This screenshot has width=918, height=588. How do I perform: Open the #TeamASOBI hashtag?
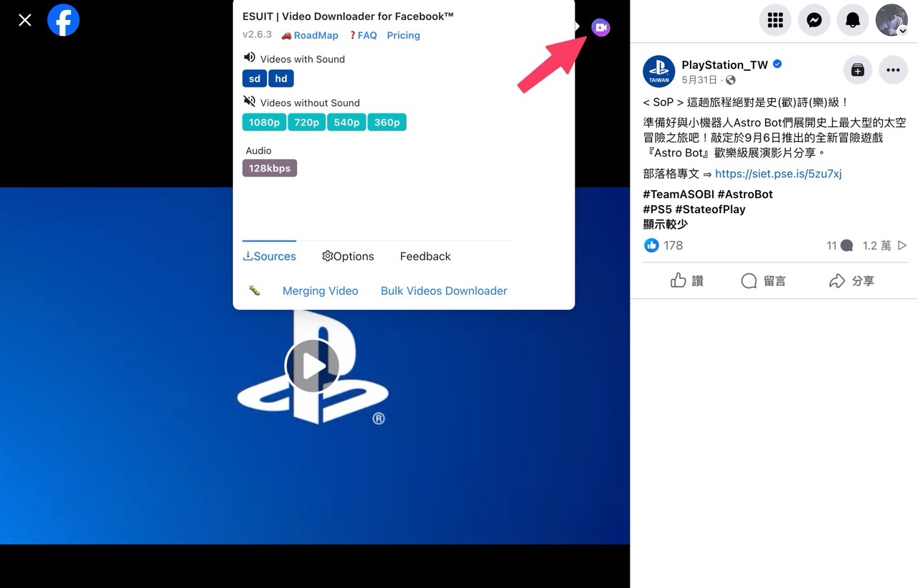tap(677, 194)
